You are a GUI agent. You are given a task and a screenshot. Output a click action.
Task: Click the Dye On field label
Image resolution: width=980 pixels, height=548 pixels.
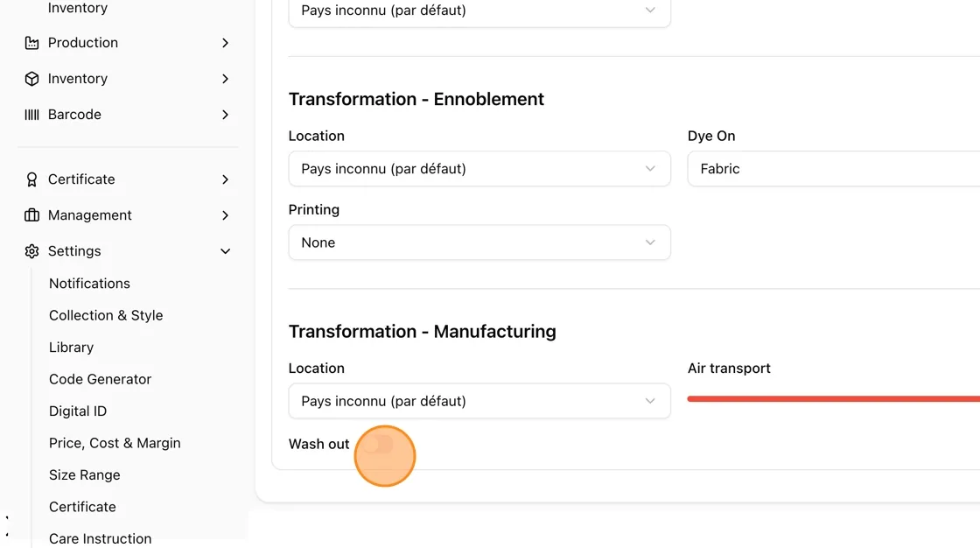(711, 136)
